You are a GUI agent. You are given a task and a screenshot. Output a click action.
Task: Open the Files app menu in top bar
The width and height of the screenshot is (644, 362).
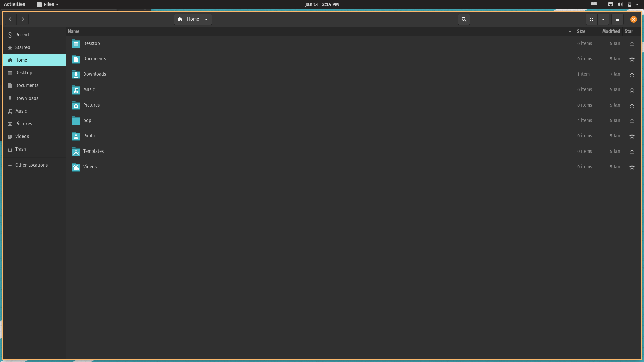pos(48,4)
